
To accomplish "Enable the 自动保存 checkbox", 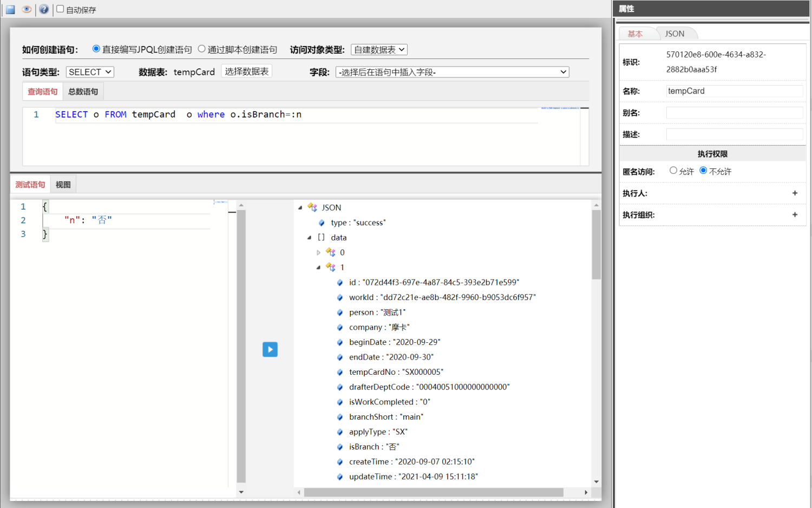I will tap(61, 9).
